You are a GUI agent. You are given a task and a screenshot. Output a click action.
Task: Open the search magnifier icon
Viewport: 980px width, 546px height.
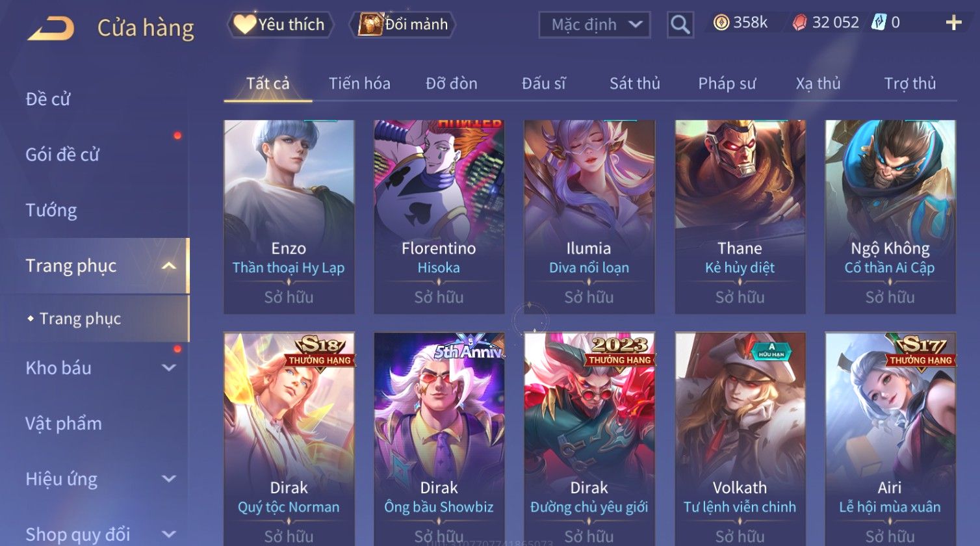coord(680,25)
